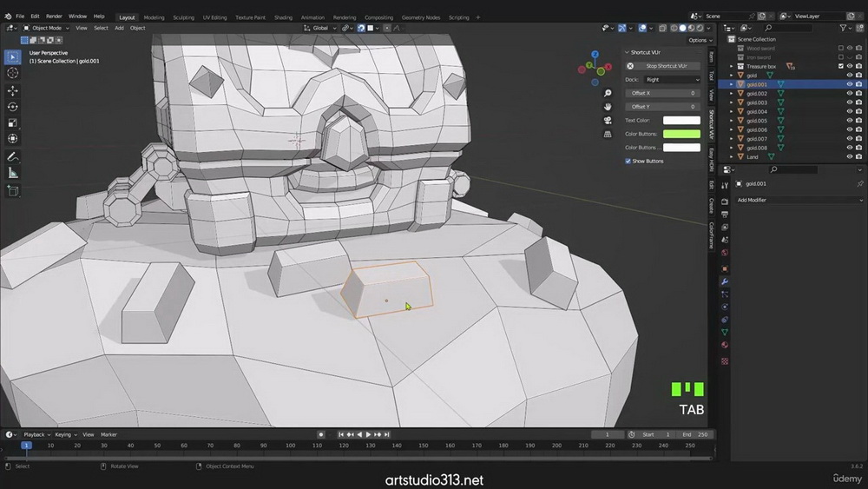868x489 pixels.
Task: Open the Object properties tab icon
Action: point(725,268)
